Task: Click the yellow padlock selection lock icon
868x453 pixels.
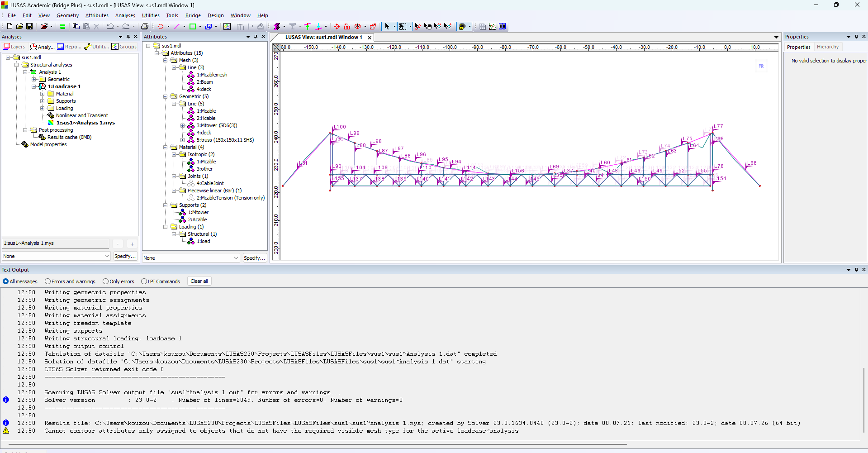Action: (462, 27)
